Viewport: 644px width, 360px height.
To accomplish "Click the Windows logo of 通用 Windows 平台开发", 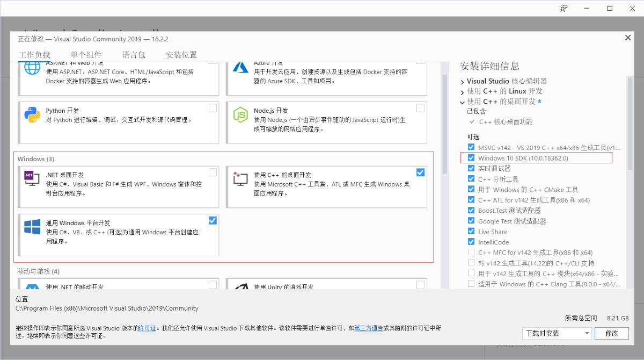I will (32, 227).
